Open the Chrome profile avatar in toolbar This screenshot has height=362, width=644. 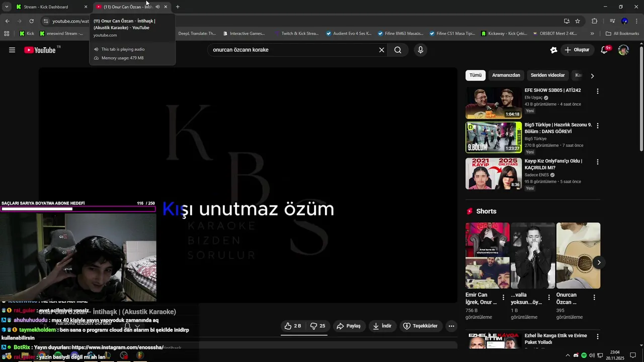(624, 21)
